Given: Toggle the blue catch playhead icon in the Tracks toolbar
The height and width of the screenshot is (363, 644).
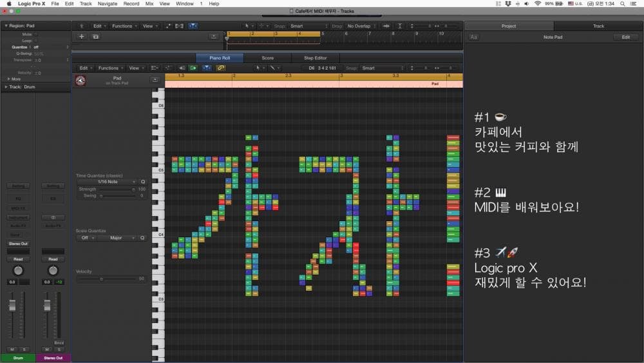Looking at the screenshot, I should tap(193, 26).
